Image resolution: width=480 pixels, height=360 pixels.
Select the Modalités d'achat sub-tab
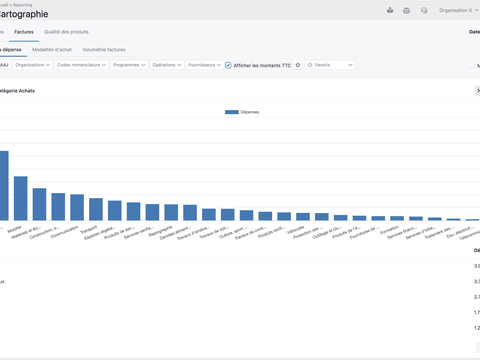pyautogui.click(x=52, y=50)
